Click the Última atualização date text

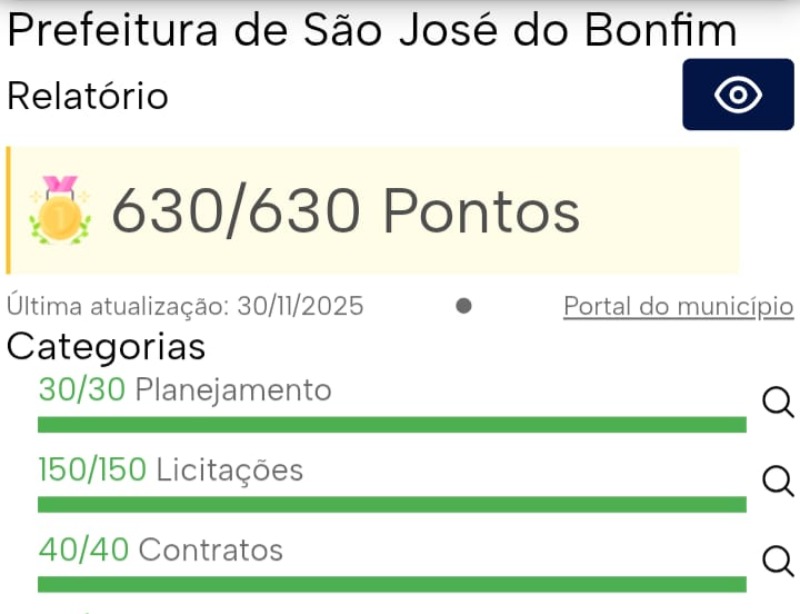click(185, 306)
